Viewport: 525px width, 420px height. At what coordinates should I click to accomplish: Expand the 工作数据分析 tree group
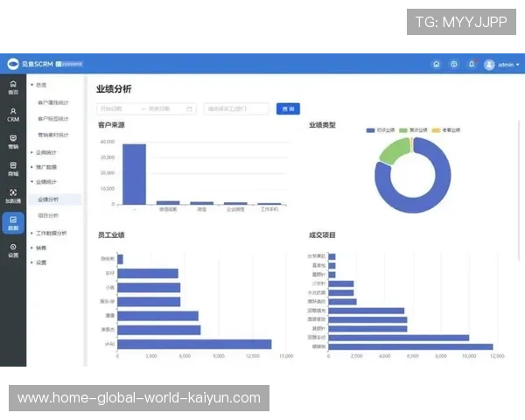[51, 234]
